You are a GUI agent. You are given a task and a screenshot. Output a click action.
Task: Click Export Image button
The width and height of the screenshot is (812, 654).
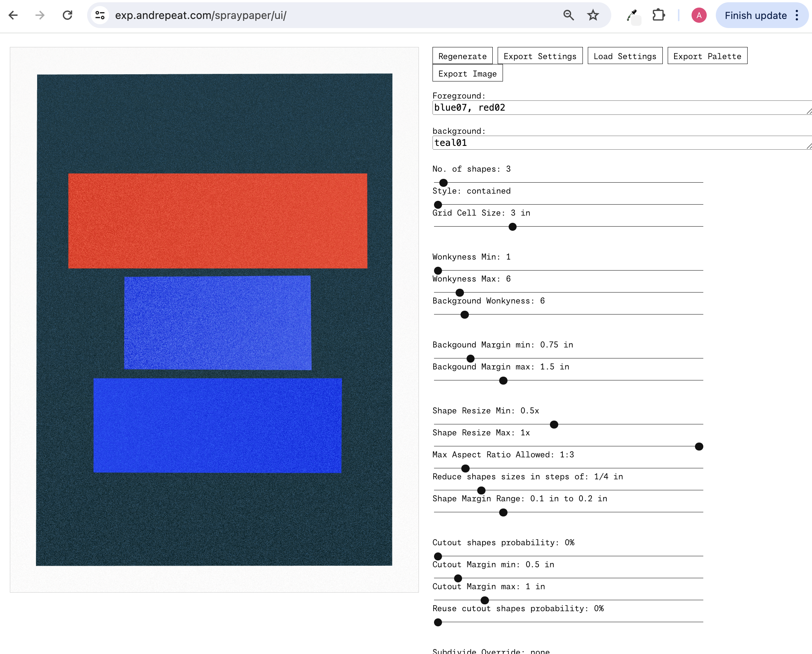(x=467, y=74)
